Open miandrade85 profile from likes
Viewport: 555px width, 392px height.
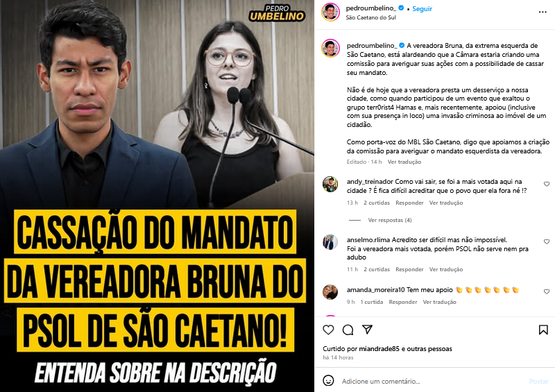(x=379, y=349)
